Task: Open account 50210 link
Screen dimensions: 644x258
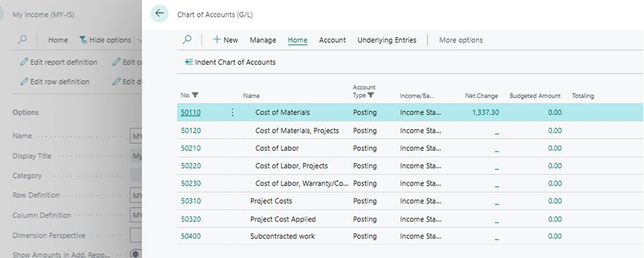Action: pyautogui.click(x=191, y=148)
